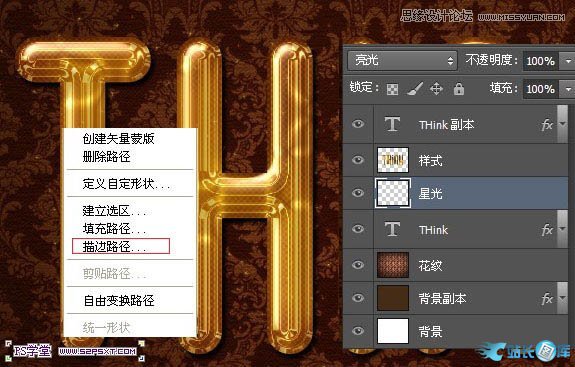Click the 背景副本 layer brown thumbnail
This screenshot has width=575, height=367.
[393, 298]
